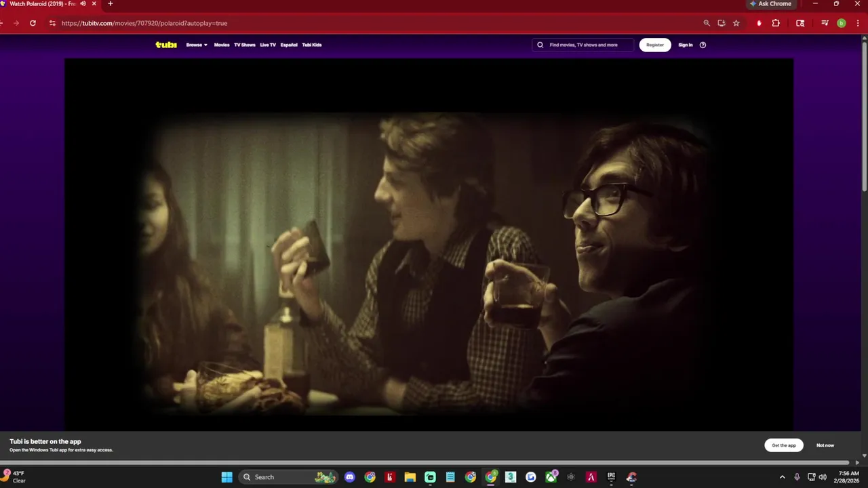Viewport: 868px width, 488px height.
Task: Open the Notepad icon in the taskbar
Action: (450, 477)
